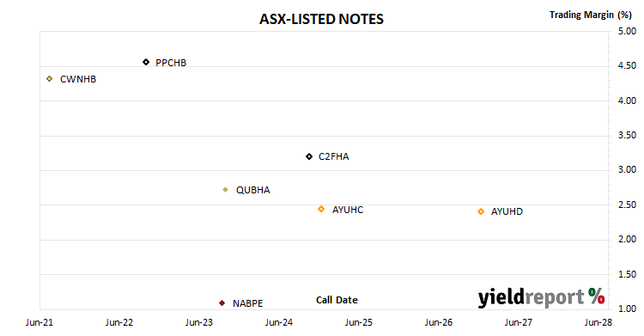
Task: Select the Jun-27 x-axis tick label
Action: point(519,322)
